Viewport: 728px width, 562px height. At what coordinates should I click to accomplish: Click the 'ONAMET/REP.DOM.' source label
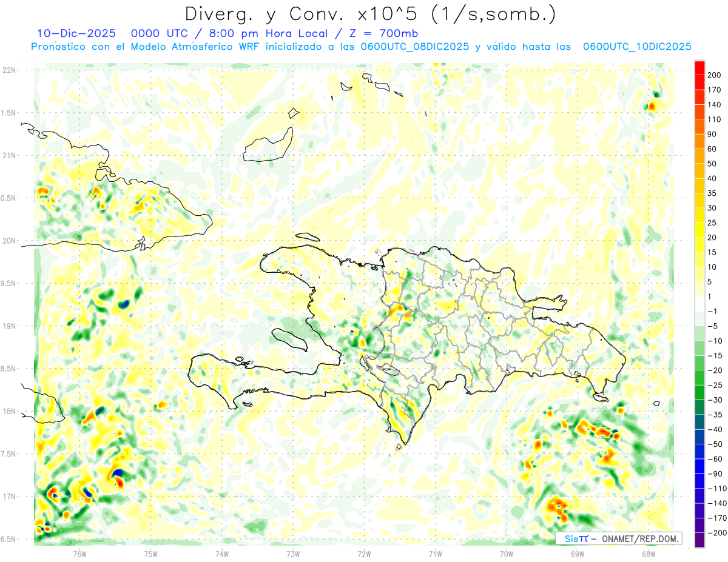click(x=639, y=539)
